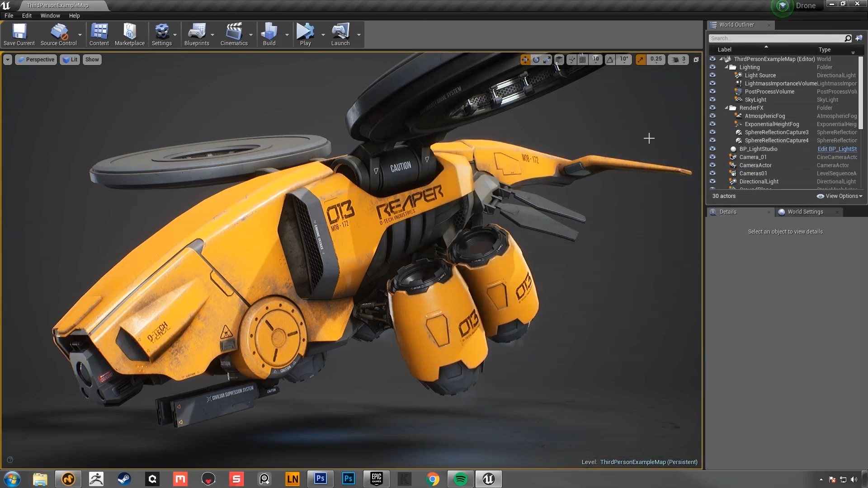This screenshot has height=488, width=868.
Task: Click the Edit BP_LightSt link
Action: pos(837,149)
